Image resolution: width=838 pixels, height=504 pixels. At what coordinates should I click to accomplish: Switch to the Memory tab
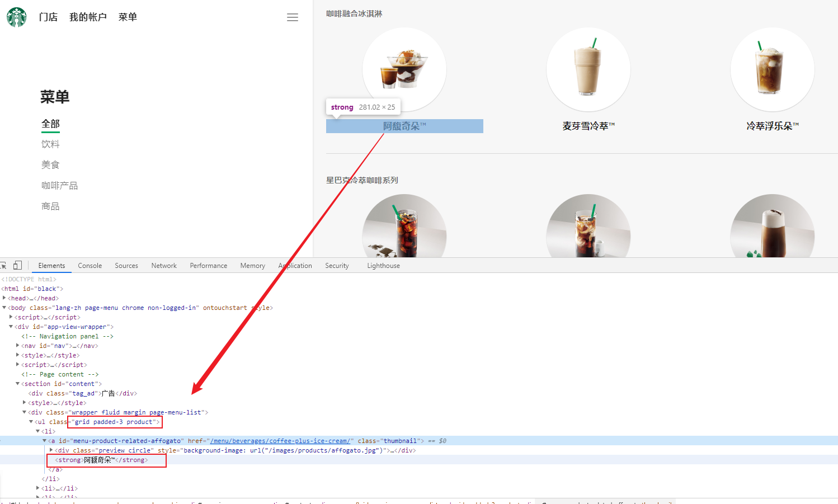pyautogui.click(x=253, y=266)
